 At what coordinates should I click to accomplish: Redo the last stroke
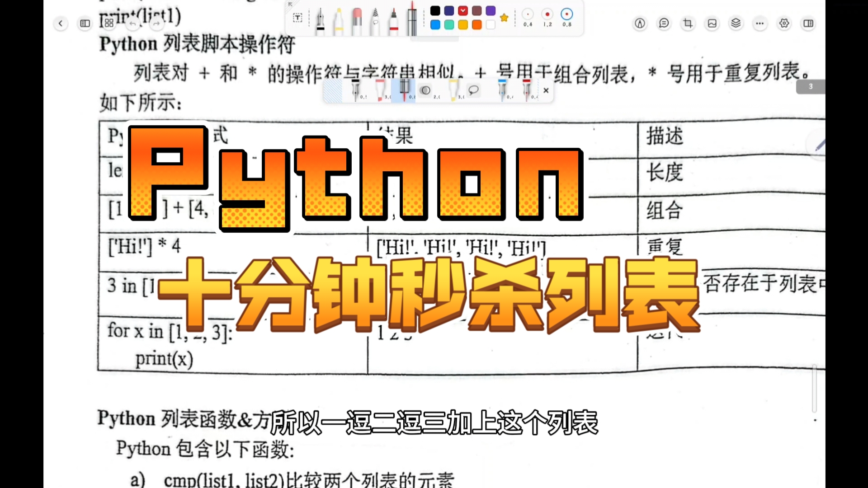(156, 23)
